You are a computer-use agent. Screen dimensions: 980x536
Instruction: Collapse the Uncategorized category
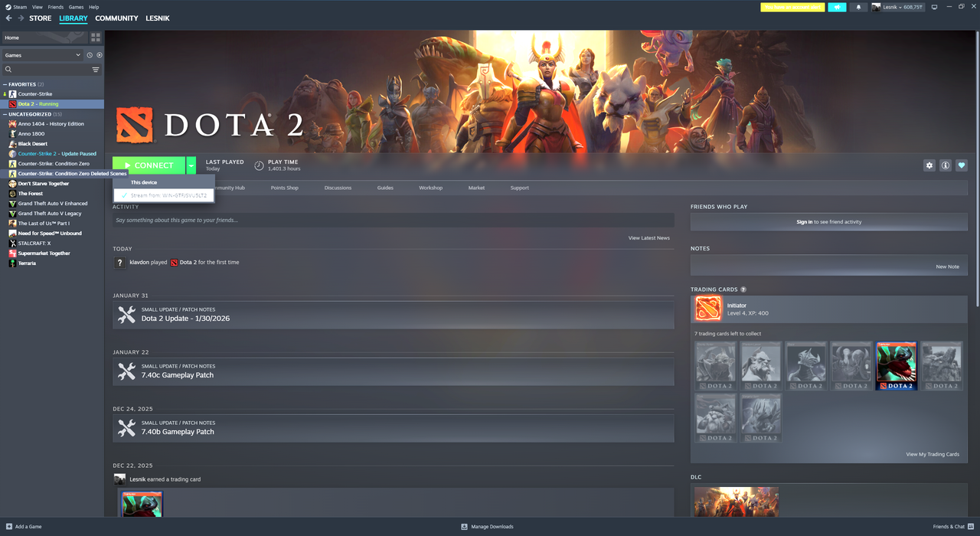tap(5, 114)
